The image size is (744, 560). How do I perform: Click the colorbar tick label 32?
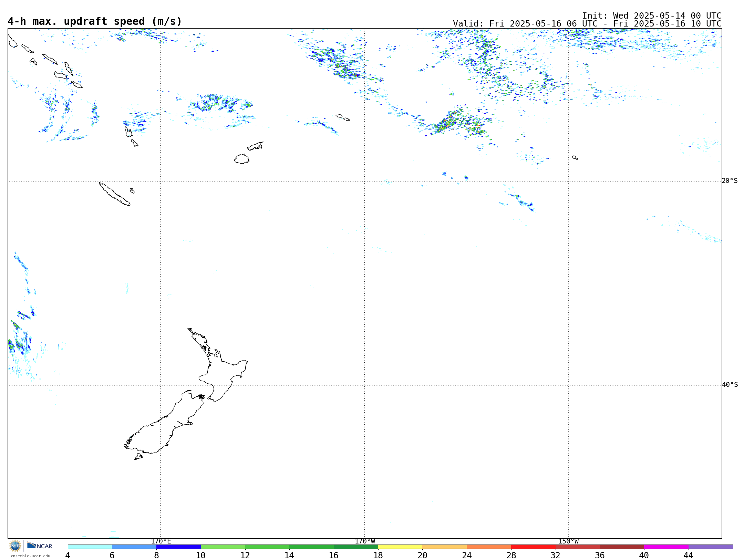click(556, 555)
